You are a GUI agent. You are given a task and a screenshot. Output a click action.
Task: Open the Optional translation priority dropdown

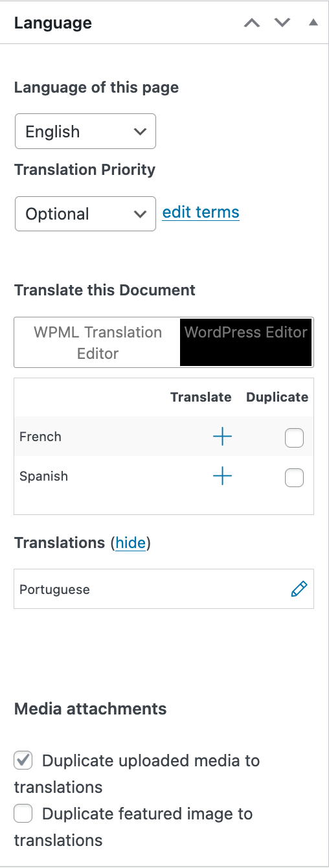85,214
